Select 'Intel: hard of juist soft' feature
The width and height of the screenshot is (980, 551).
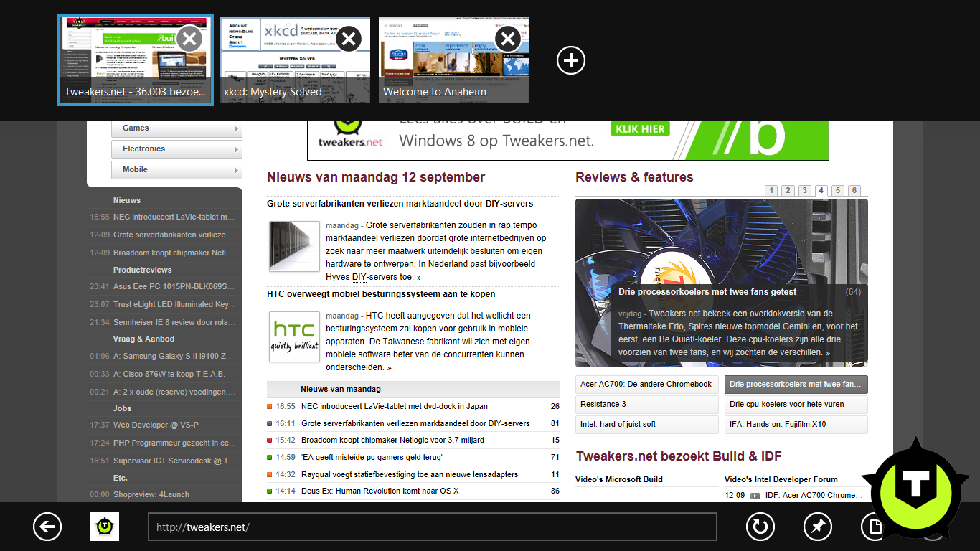(x=646, y=425)
